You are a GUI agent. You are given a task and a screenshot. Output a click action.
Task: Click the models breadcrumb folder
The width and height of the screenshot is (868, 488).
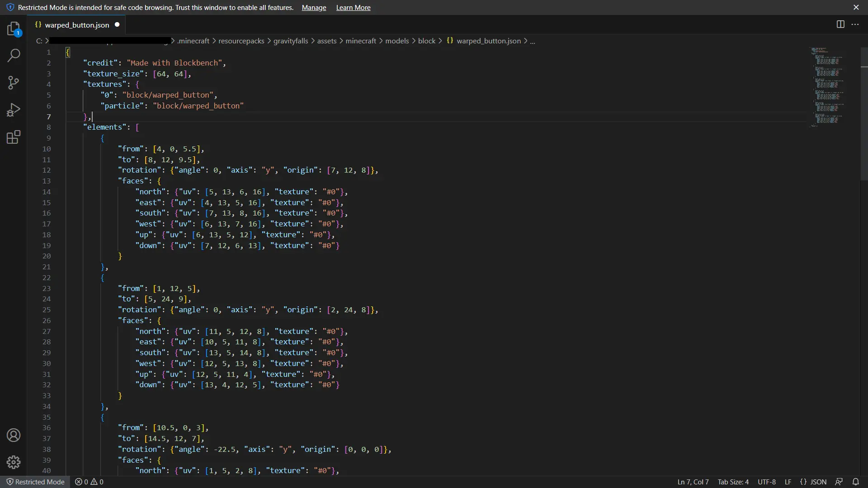point(396,41)
